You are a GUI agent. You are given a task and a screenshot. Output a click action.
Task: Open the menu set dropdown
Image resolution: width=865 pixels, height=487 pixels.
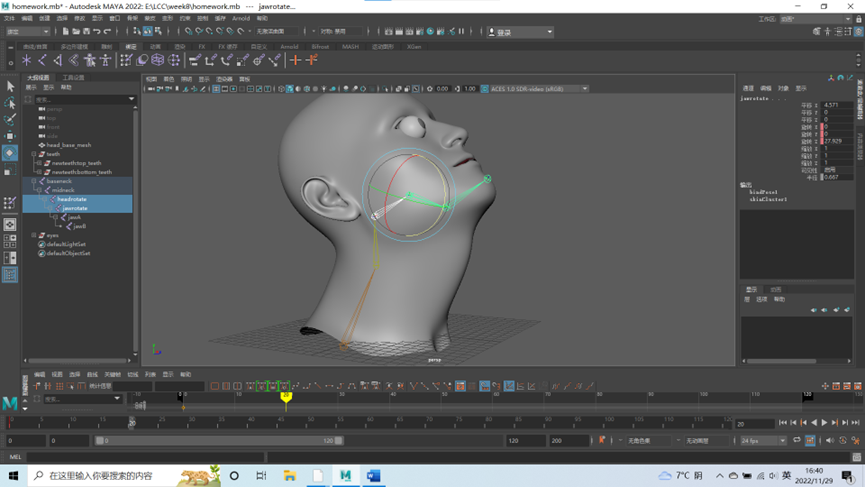28,31
